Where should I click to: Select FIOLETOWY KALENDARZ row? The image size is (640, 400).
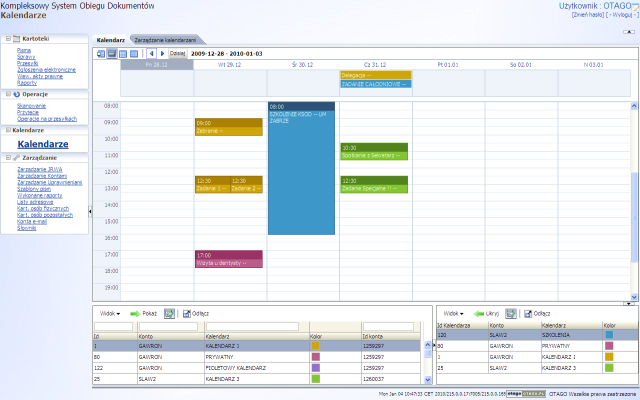tap(256, 368)
